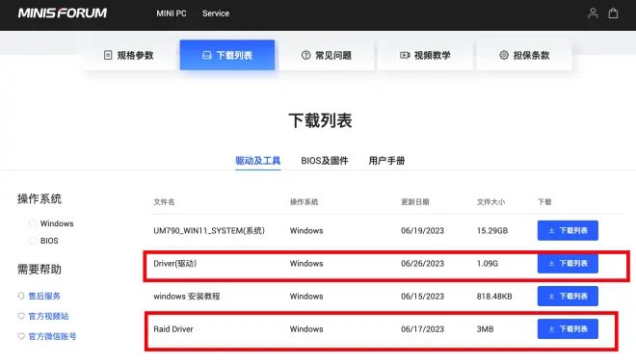The width and height of the screenshot is (636, 364).
Task: Tick the Windows operating system checkbox
Action: click(33, 223)
